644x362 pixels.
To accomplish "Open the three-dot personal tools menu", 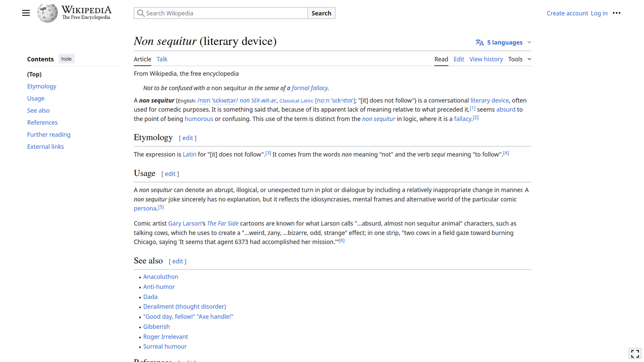I will (x=617, y=13).
